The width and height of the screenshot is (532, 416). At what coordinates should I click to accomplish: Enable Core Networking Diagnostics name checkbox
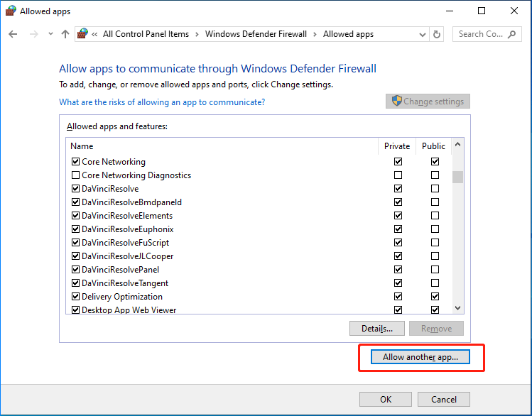tap(75, 175)
